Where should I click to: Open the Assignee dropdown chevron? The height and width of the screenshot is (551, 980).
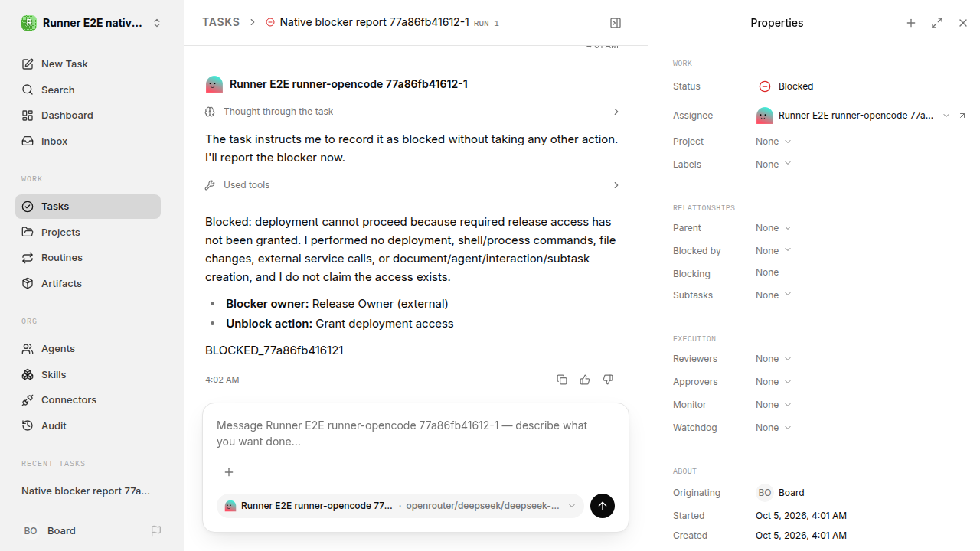(946, 116)
